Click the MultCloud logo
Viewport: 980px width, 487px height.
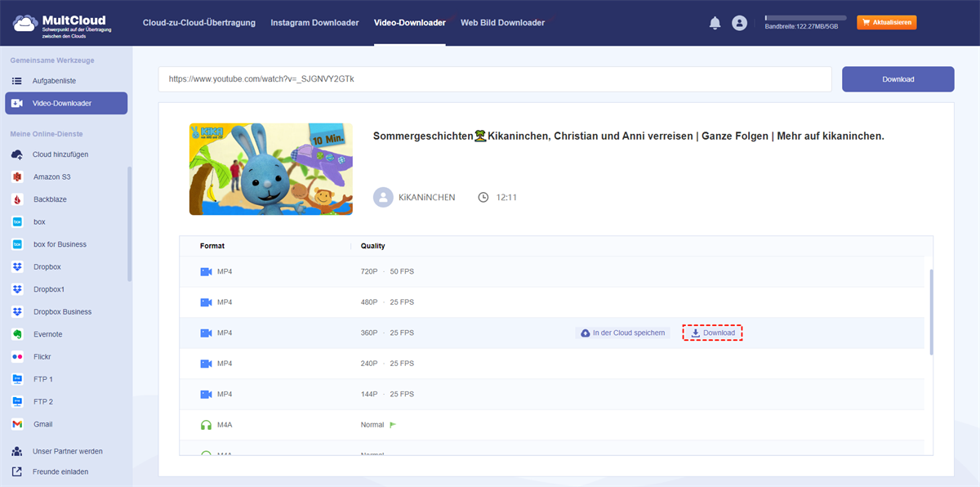click(62, 23)
